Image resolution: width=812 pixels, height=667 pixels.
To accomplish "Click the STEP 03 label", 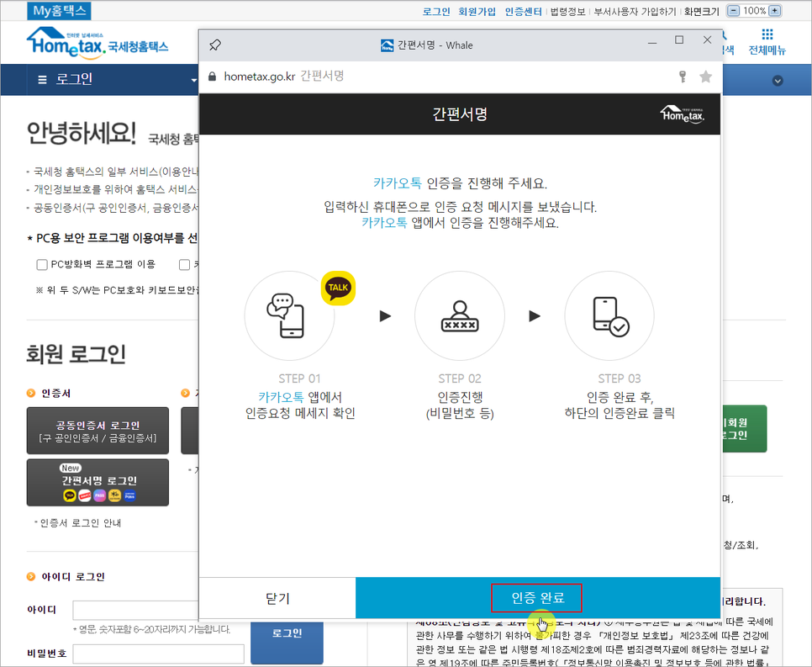I will 620,378.
